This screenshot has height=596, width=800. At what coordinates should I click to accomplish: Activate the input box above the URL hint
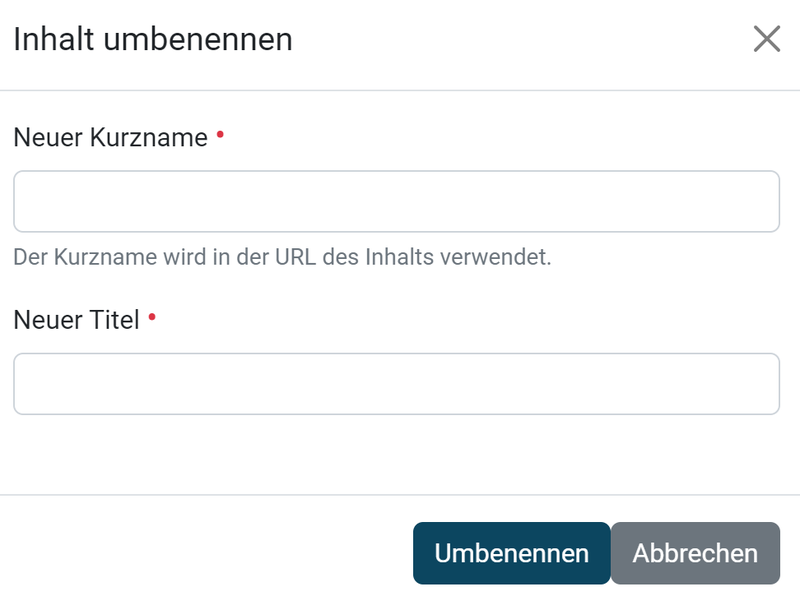(396, 202)
